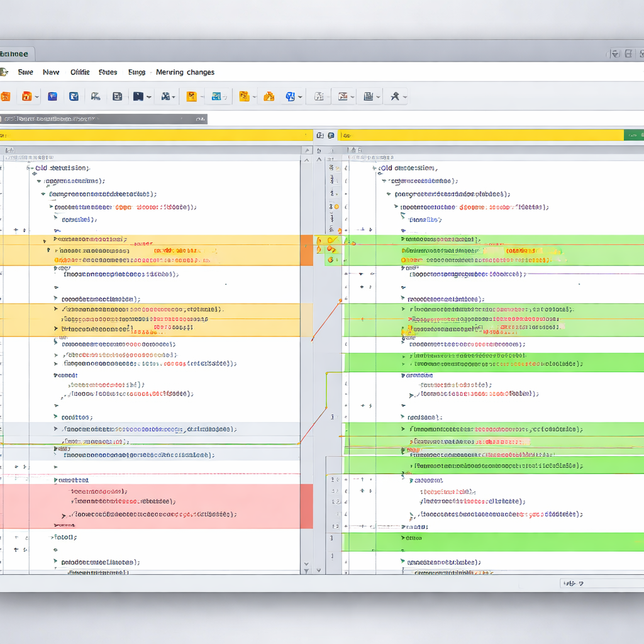Image resolution: width=644 pixels, height=644 pixels.
Task: Click the New menu item
Action: click(x=51, y=72)
